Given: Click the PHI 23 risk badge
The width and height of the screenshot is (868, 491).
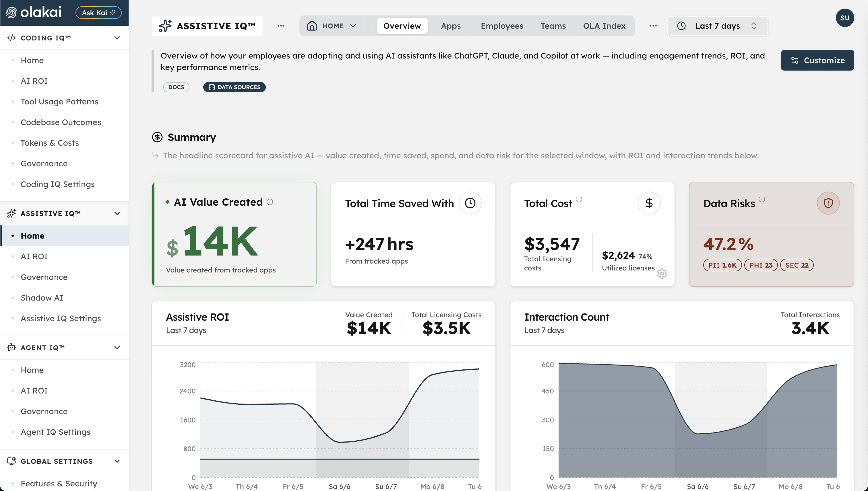Looking at the screenshot, I should tap(761, 265).
